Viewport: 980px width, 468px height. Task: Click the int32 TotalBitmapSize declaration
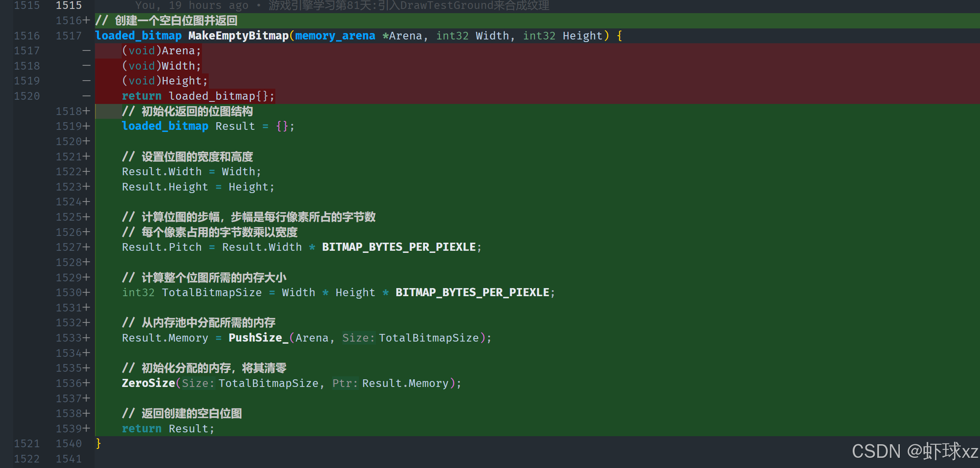(x=338, y=293)
